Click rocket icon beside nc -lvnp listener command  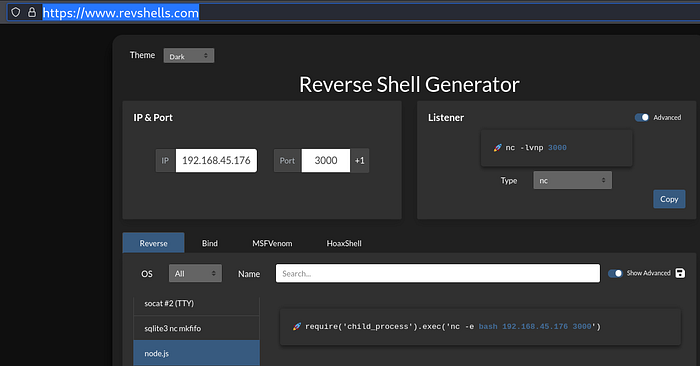[x=497, y=148]
